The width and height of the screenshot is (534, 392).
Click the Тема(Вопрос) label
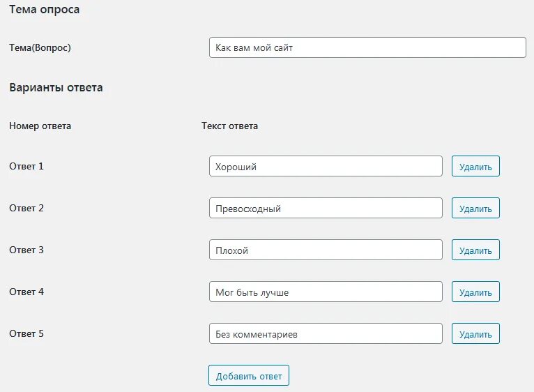click(x=40, y=47)
